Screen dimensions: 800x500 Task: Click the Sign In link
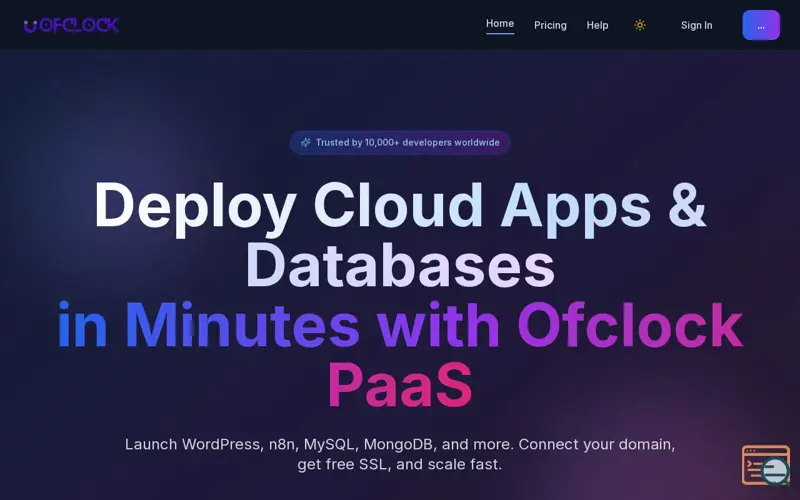(x=696, y=25)
